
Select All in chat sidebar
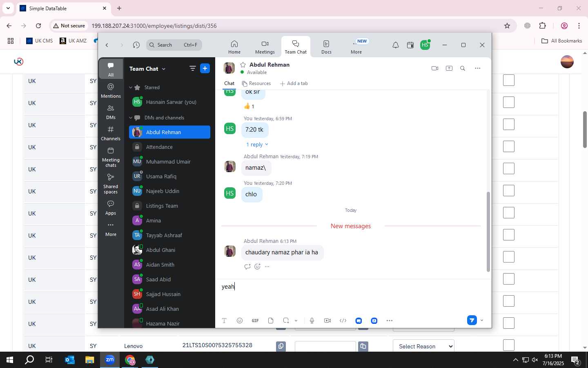111,70
